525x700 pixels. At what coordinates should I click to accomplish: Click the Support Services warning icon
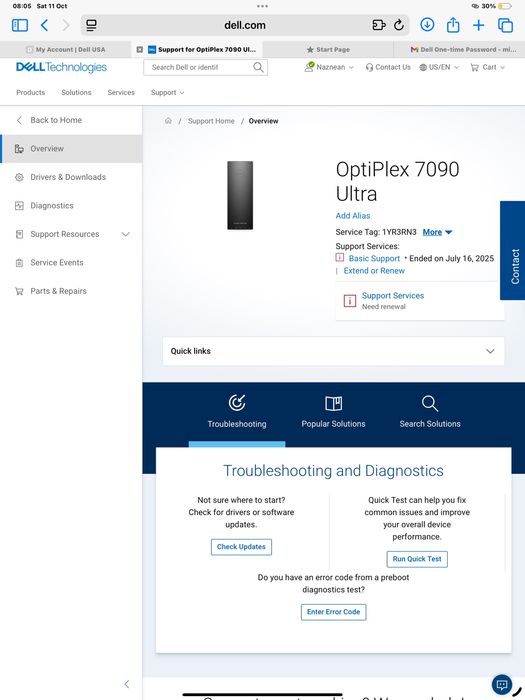[x=350, y=301]
